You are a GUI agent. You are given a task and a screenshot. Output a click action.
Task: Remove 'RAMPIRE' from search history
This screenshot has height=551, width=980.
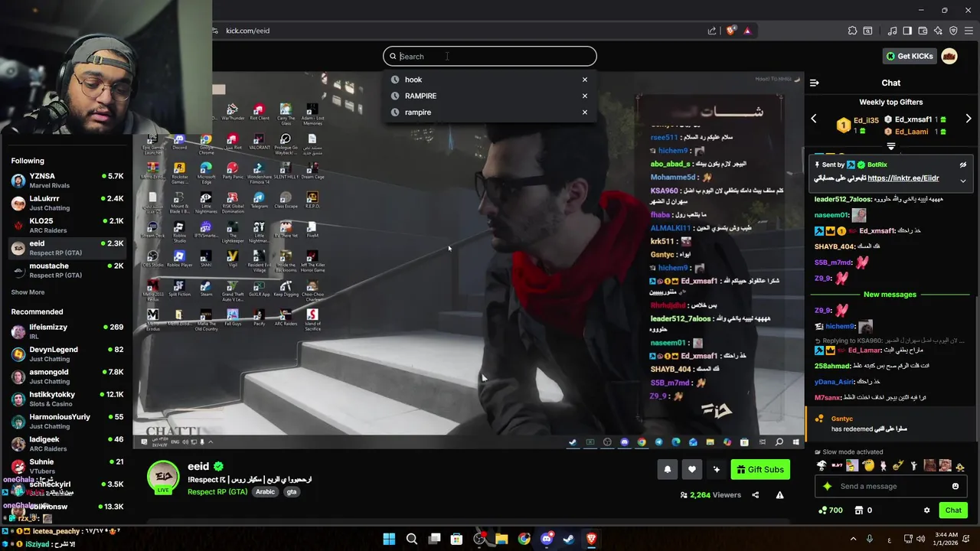coord(585,96)
